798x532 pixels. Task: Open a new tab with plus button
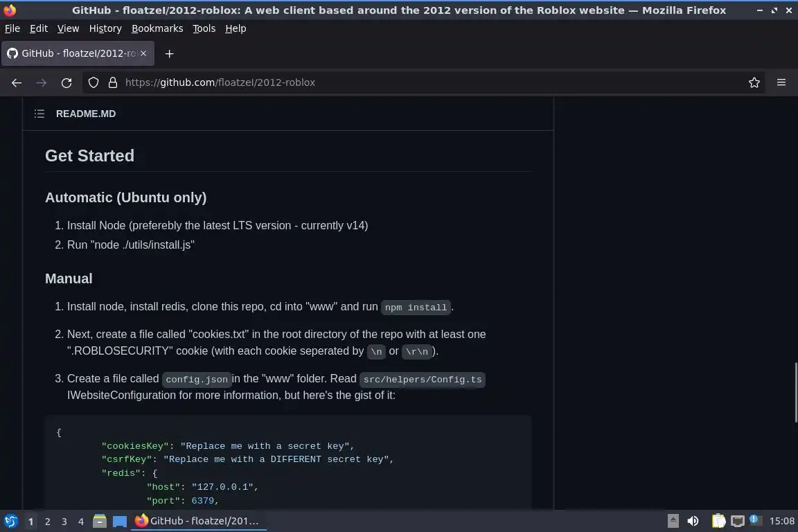pyautogui.click(x=170, y=53)
